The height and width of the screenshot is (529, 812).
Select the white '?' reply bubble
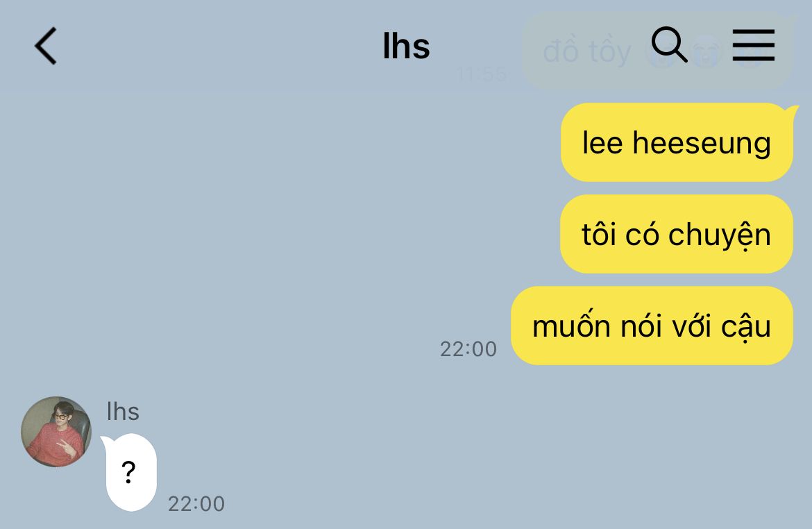[x=130, y=472]
